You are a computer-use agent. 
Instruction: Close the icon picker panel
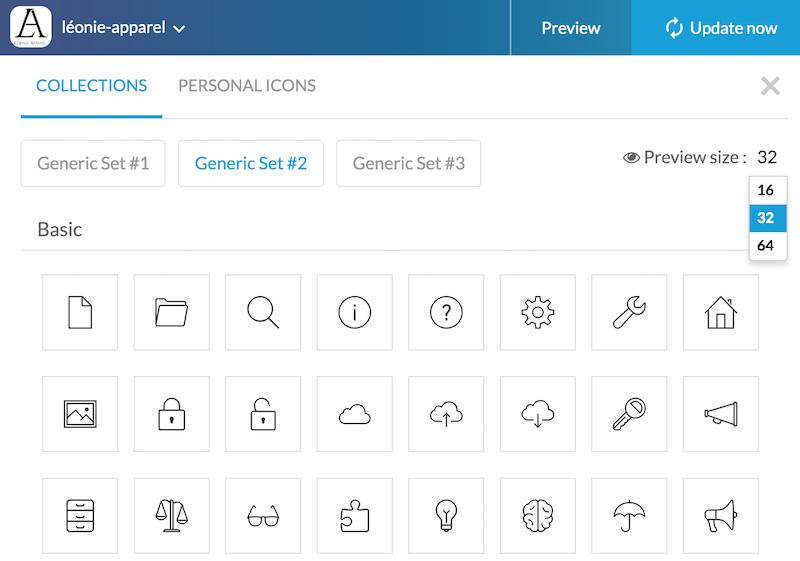770,86
